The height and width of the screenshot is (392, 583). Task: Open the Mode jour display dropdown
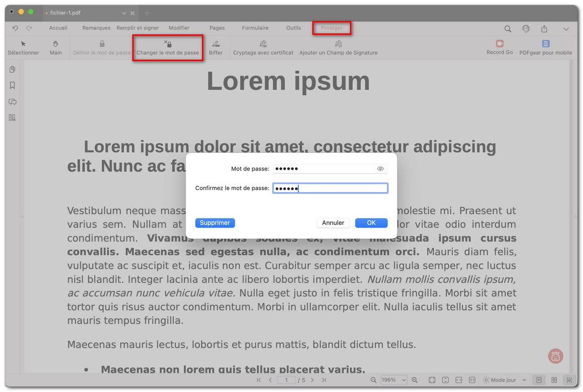pos(503,380)
